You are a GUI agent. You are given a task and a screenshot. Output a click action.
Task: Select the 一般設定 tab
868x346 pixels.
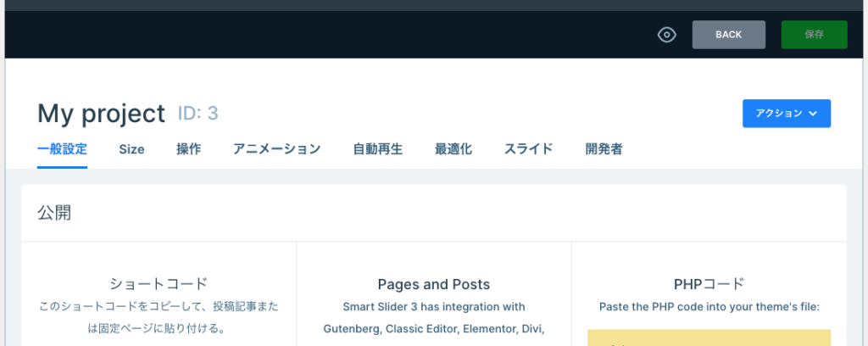tap(62, 149)
